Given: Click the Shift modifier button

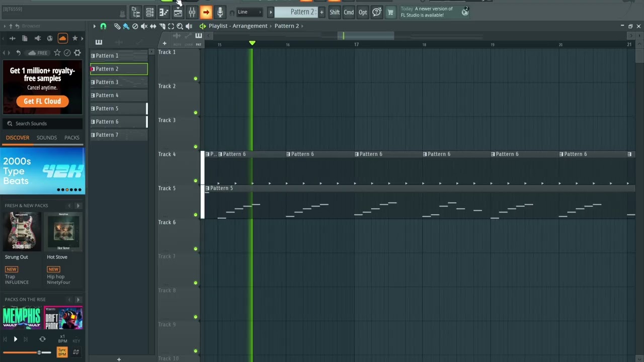Looking at the screenshot, I should (x=335, y=12).
